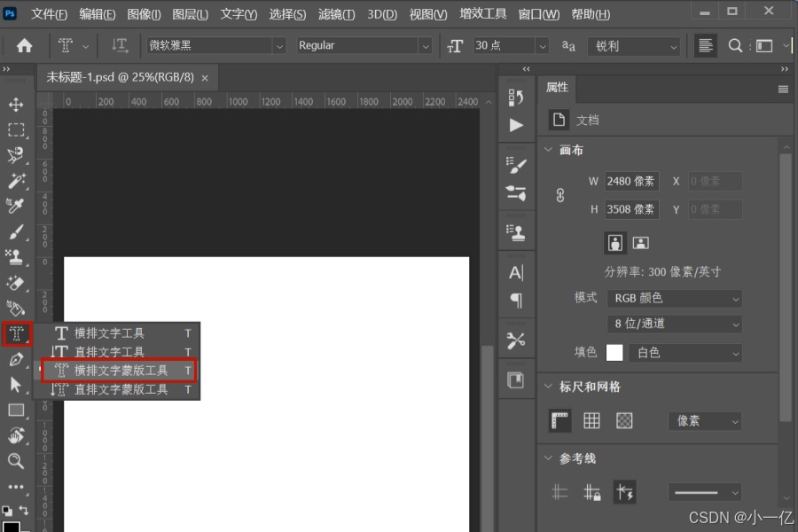Open the 8 位/通道 bit depth dropdown

675,324
